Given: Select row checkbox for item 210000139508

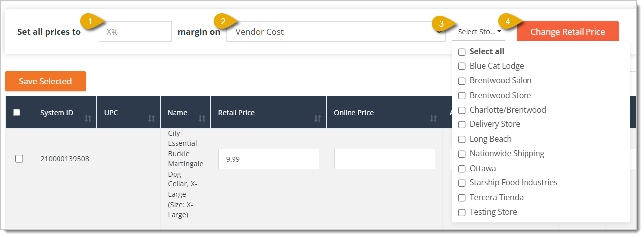Looking at the screenshot, I should (19, 159).
